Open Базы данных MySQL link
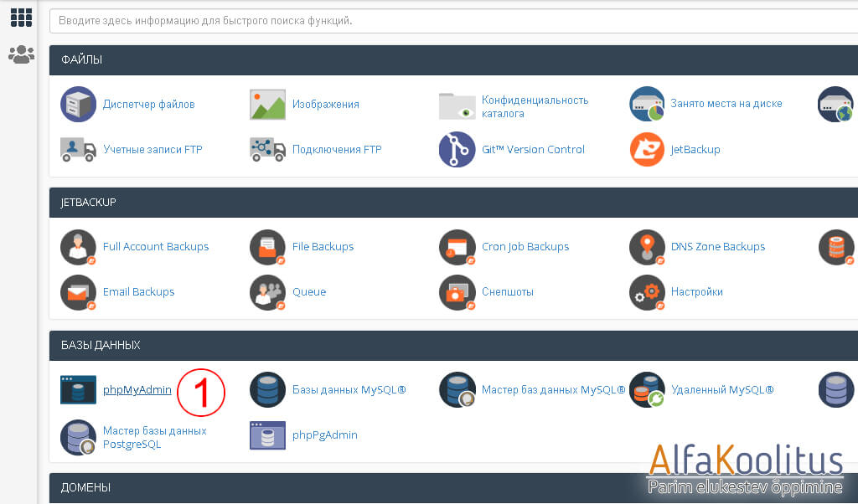The image size is (858, 504). 349,390
